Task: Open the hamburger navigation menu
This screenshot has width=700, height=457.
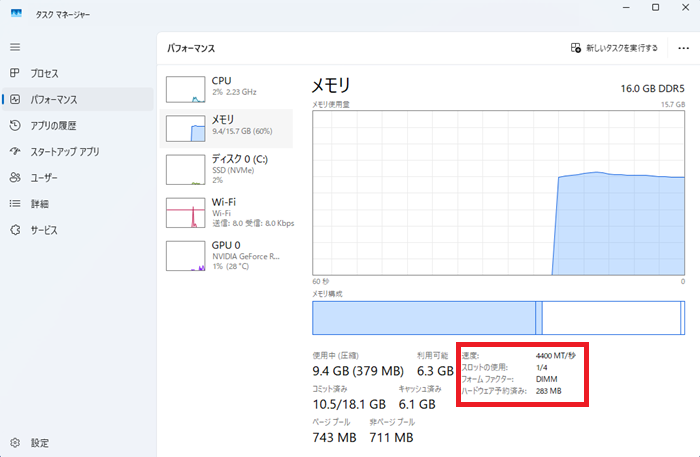Action: click(x=15, y=47)
